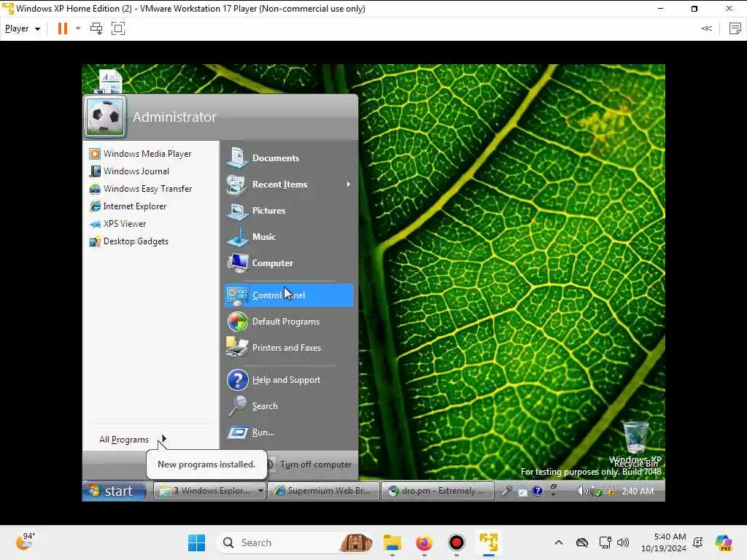Open the weather widget showing 94°

(x=24, y=542)
